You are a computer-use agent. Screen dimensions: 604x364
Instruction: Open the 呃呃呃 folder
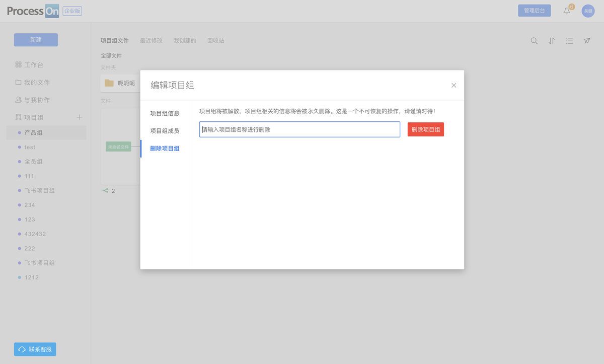click(x=120, y=83)
